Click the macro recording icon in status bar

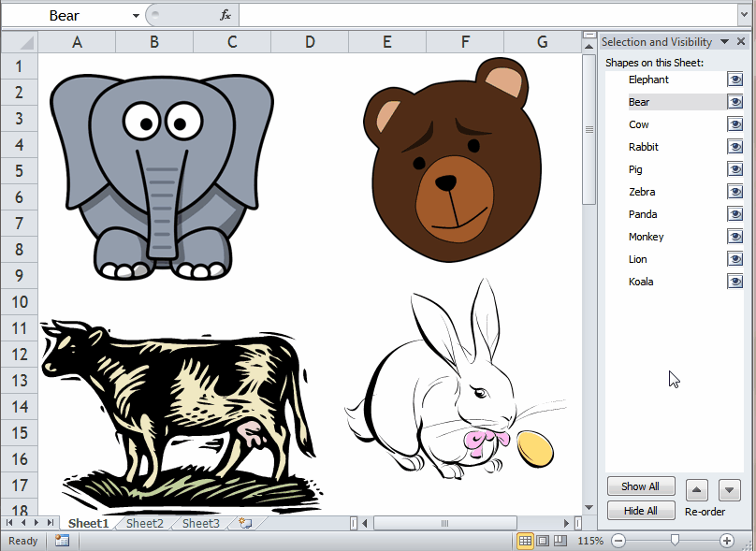(x=62, y=541)
